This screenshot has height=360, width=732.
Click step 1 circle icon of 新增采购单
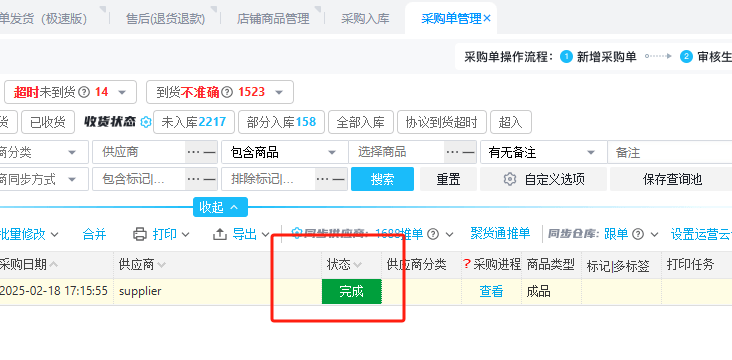click(x=566, y=57)
